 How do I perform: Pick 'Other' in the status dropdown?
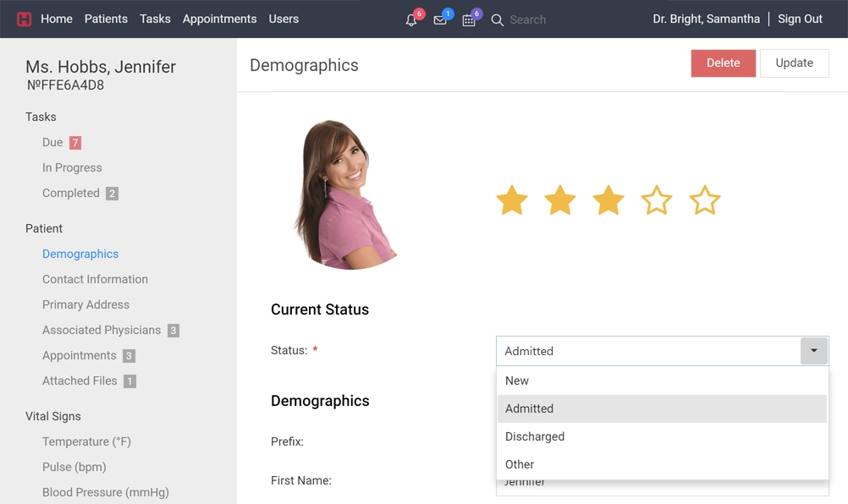tap(520, 464)
